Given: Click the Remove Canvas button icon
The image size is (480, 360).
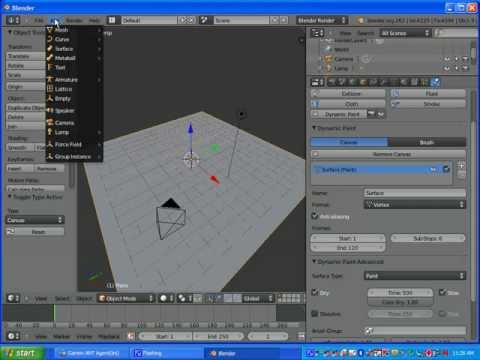Looking at the screenshot, I should [x=316, y=154].
